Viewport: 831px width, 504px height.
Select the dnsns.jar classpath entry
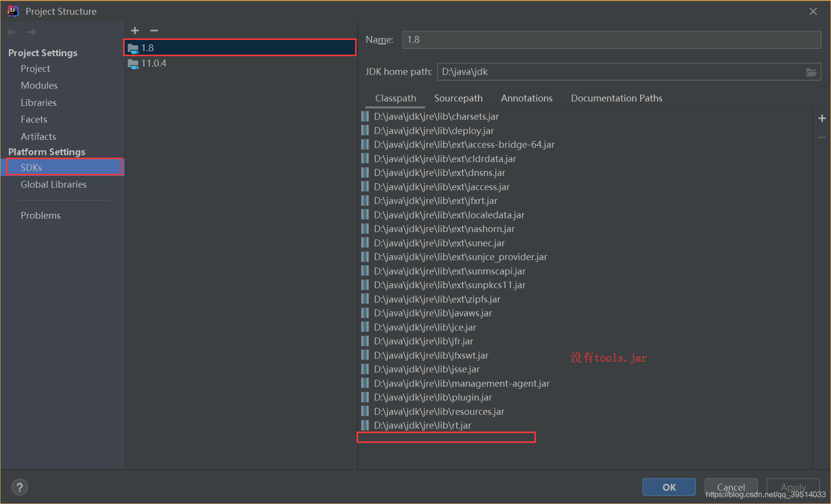439,172
